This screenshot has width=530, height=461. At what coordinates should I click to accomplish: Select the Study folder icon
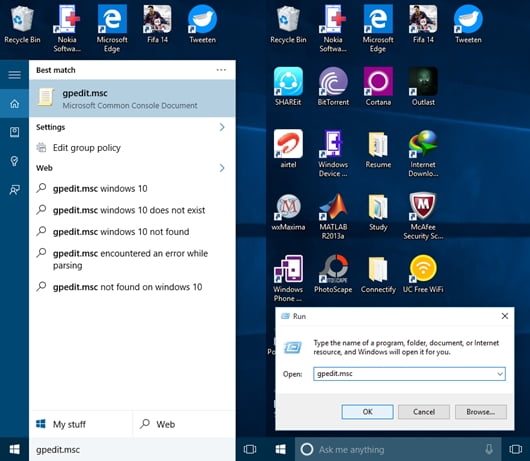pos(378,212)
